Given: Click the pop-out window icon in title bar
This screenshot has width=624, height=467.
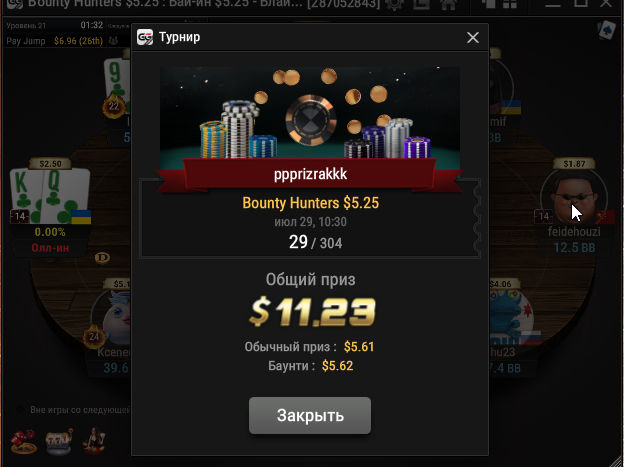Looking at the screenshot, I should 422,4.
